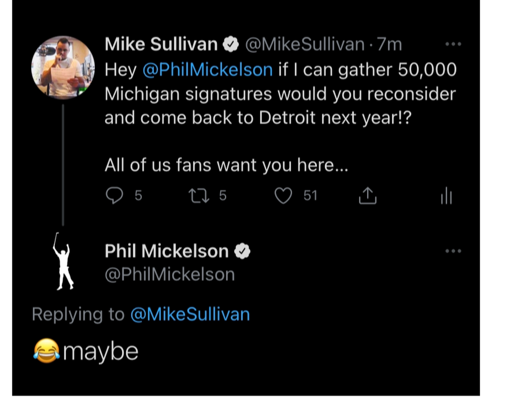Open more options on Mike Sullivan's tweet
532x399 pixels.
coord(453,44)
